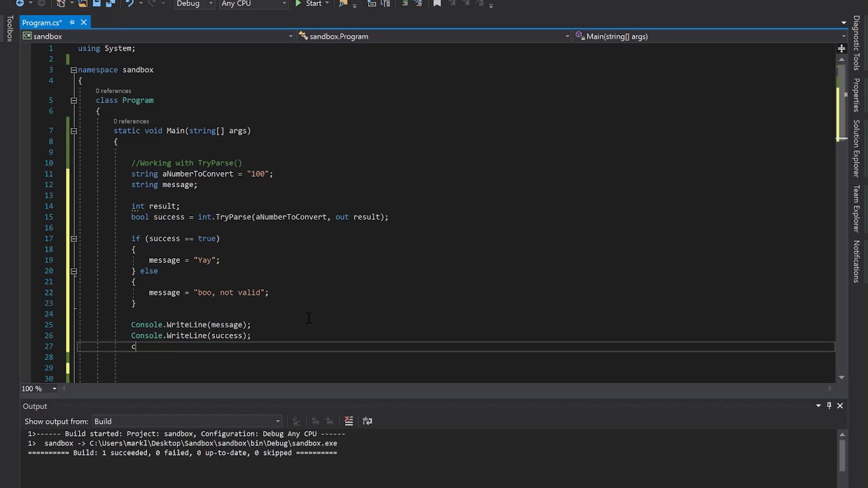
Task: Click the Undo arrow icon
Action: [129, 3]
